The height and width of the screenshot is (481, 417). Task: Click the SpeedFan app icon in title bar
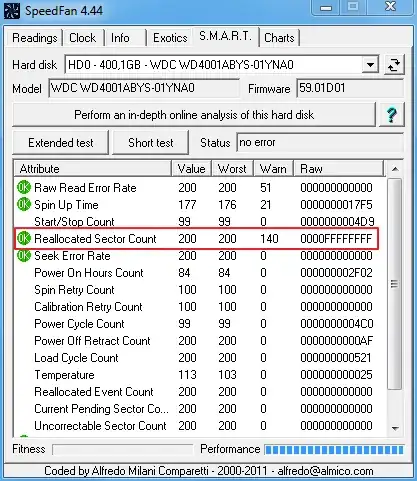pos(12,10)
